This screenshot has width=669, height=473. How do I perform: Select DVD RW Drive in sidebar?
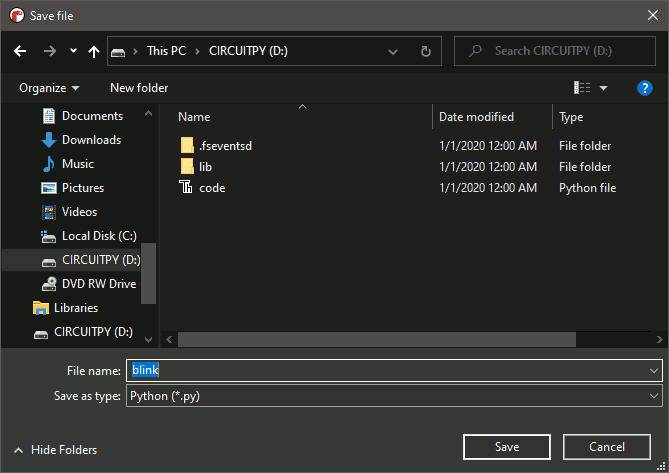tap(99, 284)
